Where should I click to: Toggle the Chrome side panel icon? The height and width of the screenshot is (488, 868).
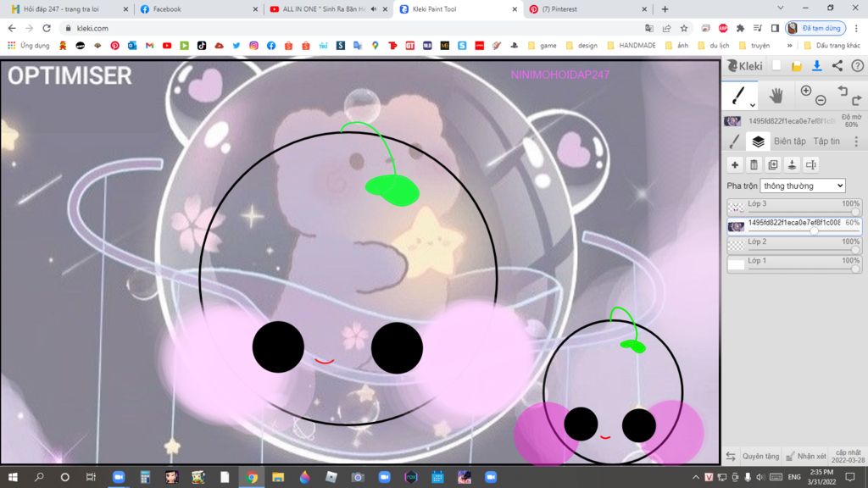pos(775,28)
